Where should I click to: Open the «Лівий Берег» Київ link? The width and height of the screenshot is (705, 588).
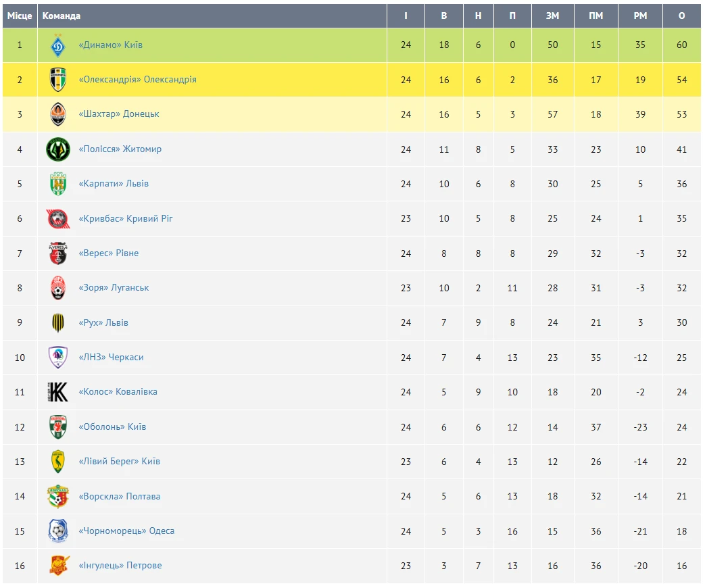tap(119, 461)
